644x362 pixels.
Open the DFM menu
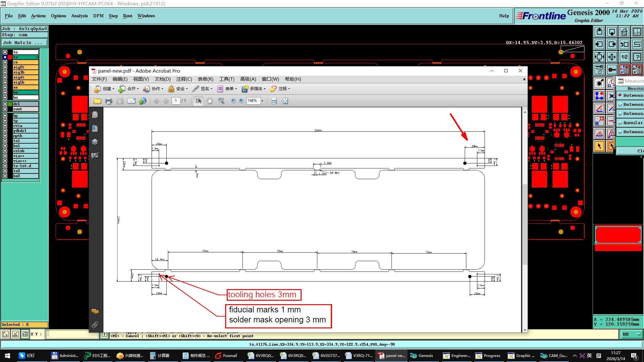click(98, 16)
